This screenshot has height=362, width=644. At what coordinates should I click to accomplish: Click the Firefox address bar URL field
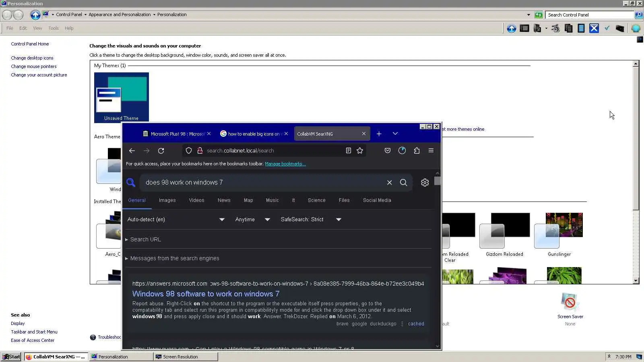point(274,150)
